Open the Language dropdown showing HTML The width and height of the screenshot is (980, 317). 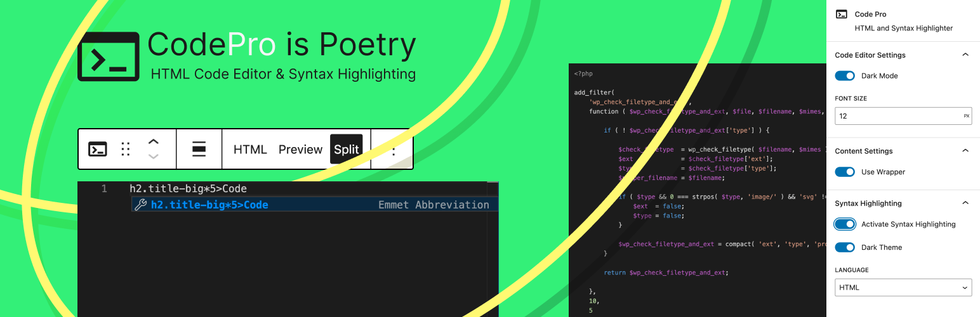click(903, 287)
